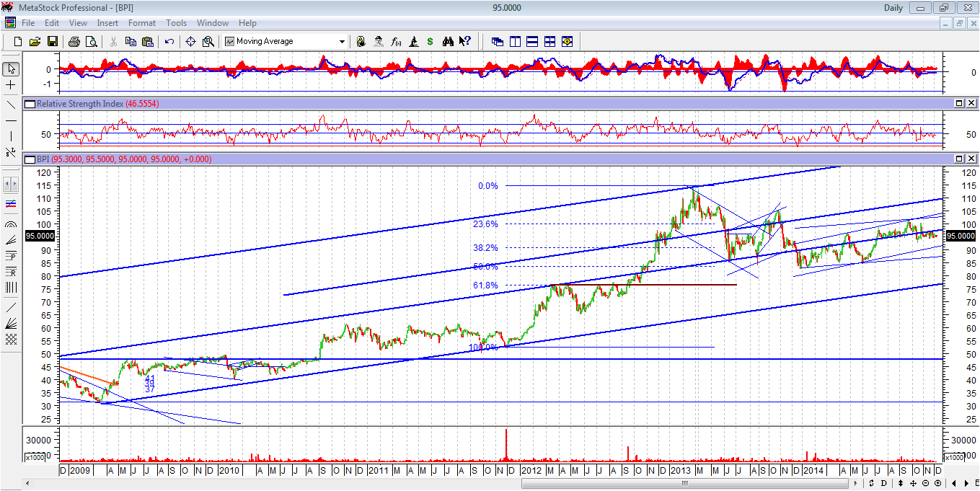Activate context-sensitive help pointer
The image size is (980, 491).
(465, 41)
